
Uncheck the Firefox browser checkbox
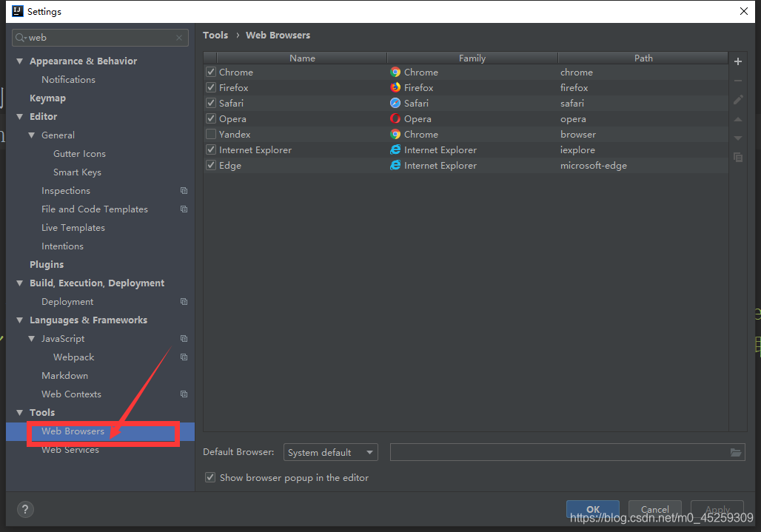(x=211, y=88)
